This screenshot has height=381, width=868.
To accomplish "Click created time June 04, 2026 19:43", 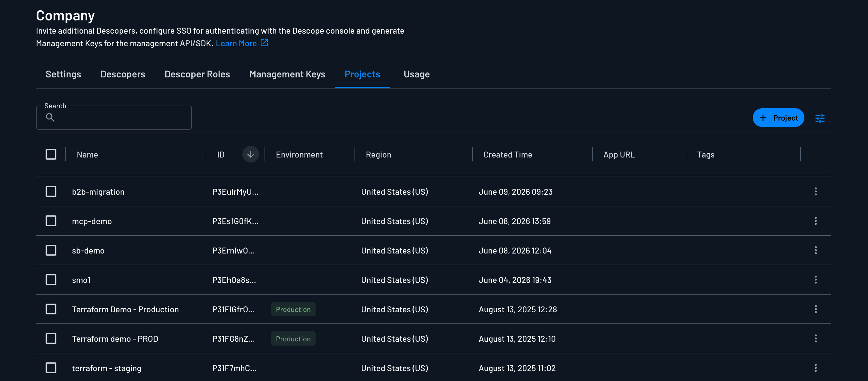I will click(x=515, y=280).
